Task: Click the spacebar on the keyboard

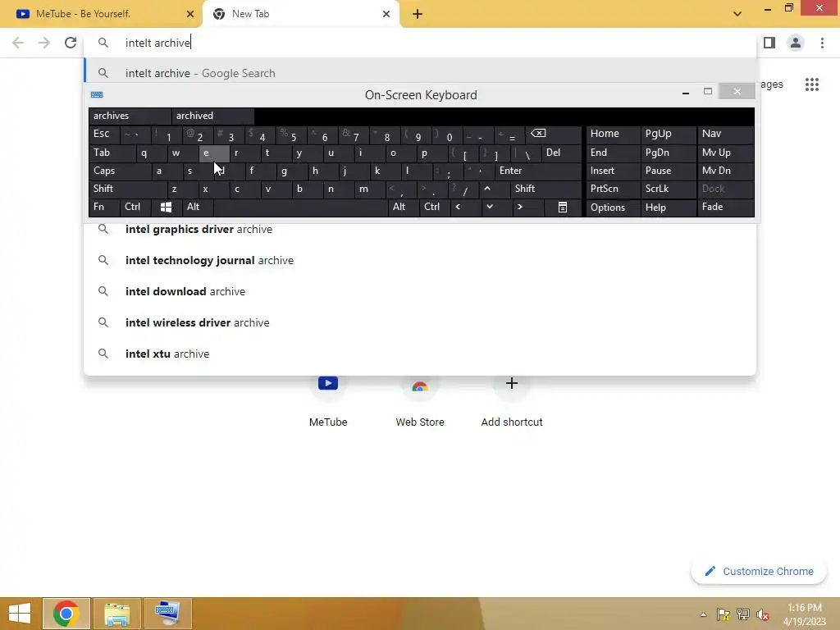Action: pyautogui.click(x=300, y=208)
